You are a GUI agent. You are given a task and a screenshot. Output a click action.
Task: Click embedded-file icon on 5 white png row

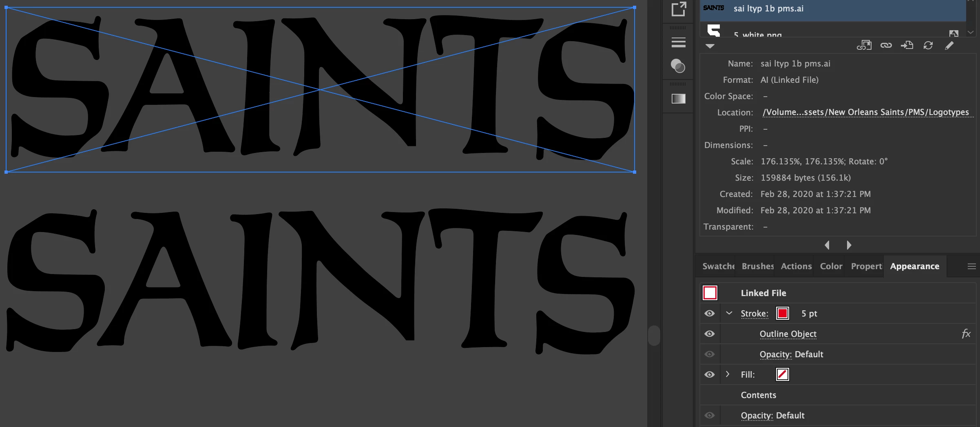(954, 33)
